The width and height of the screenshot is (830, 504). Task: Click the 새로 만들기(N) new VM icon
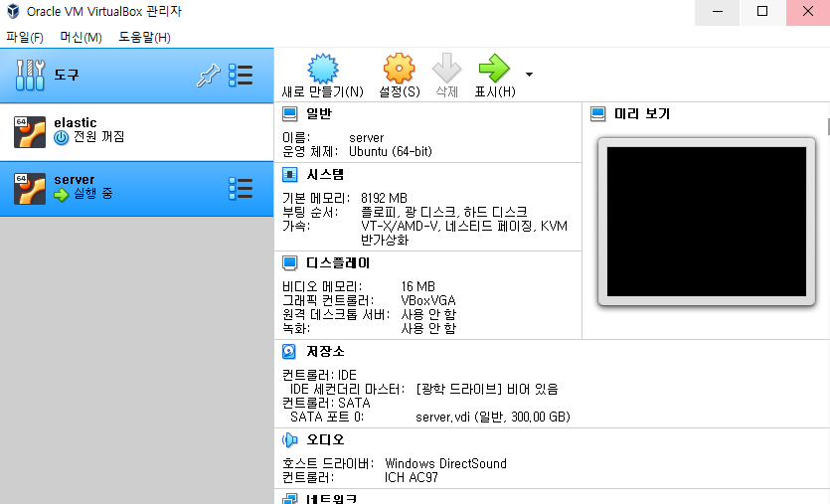click(x=323, y=69)
